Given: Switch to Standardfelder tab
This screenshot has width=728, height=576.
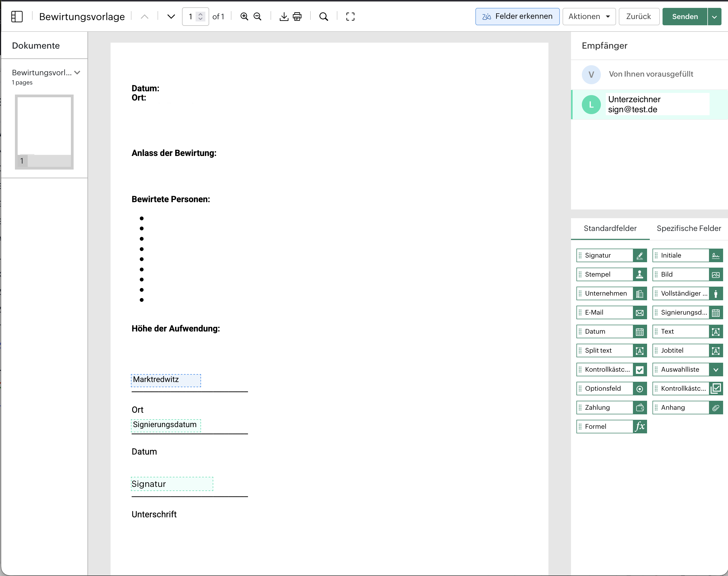Looking at the screenshot, I should tap(610, 228).
